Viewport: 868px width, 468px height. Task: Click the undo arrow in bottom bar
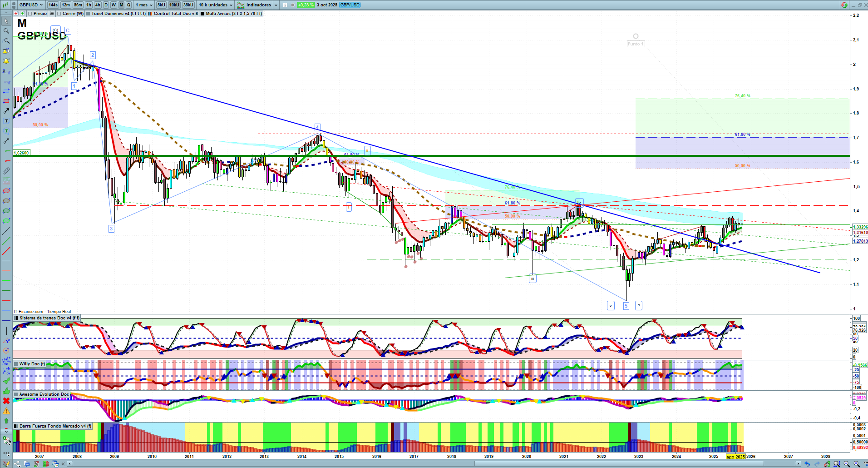[807, 464]
